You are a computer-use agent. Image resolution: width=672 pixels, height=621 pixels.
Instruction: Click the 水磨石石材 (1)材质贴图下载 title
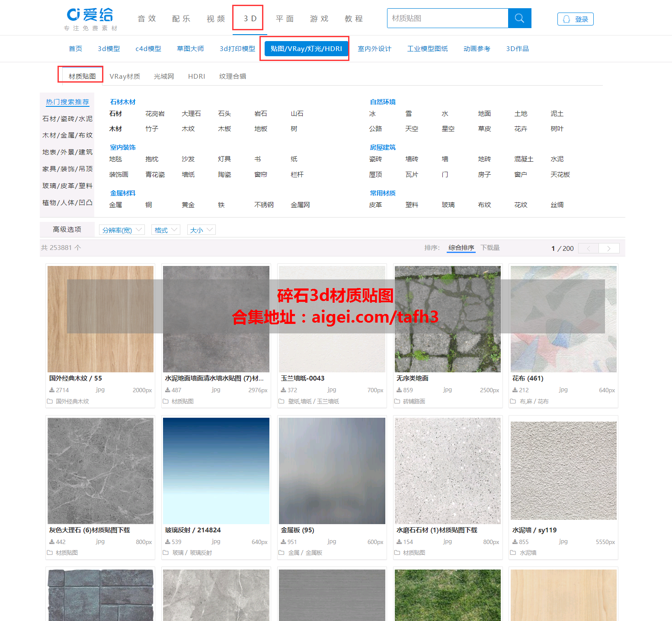point(437,530)
